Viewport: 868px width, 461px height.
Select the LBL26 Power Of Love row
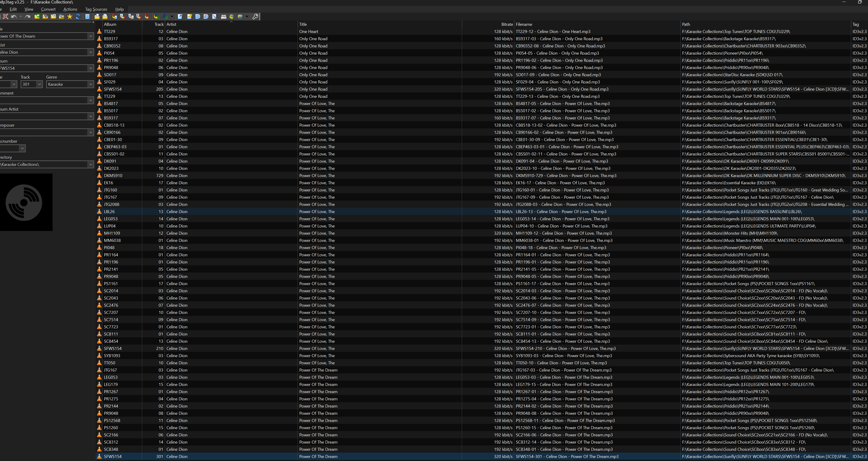point(317,211)
